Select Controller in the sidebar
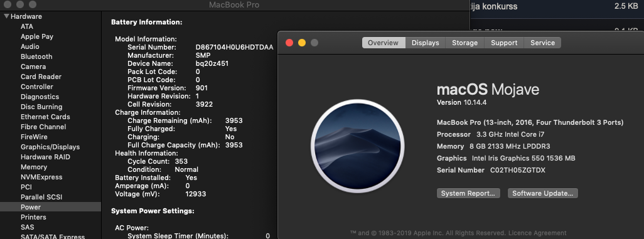The height and width of the screenshot is (239, 644). pos(37,87)
